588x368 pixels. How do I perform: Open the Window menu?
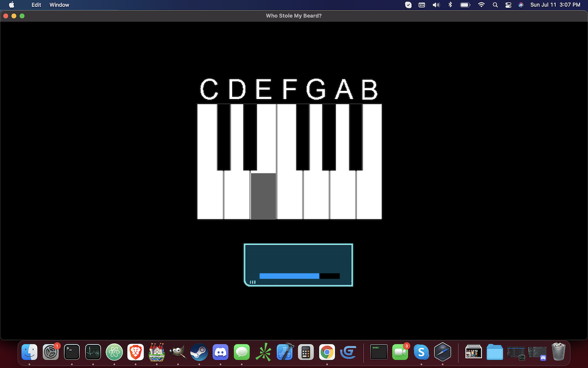pyautogui.click(x=59, y=5)
